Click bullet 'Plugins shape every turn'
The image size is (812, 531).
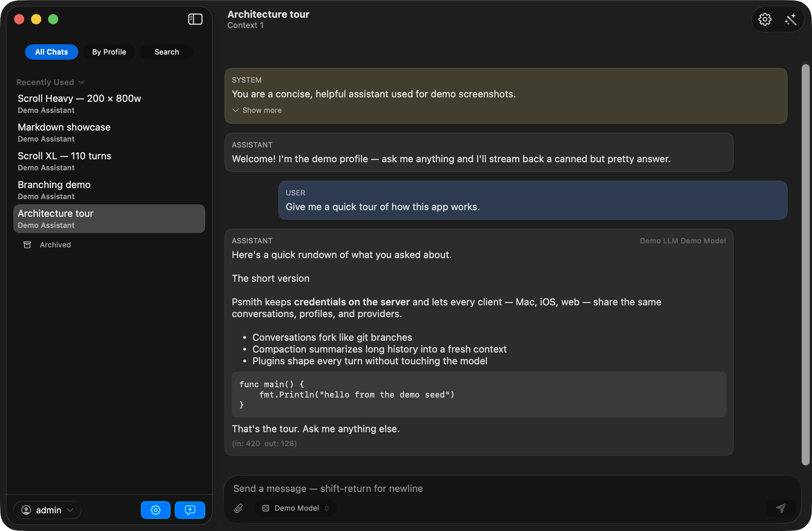coord(370,361)
